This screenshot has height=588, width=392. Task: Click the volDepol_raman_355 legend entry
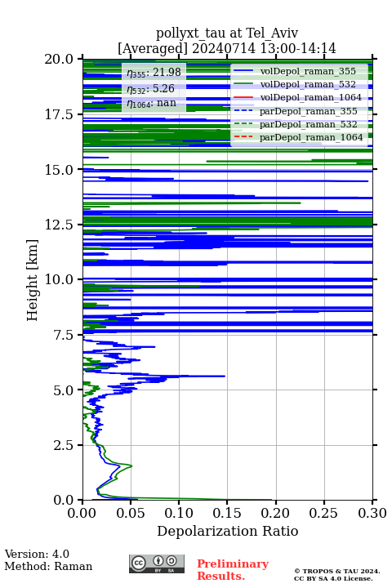pos(295,71)
